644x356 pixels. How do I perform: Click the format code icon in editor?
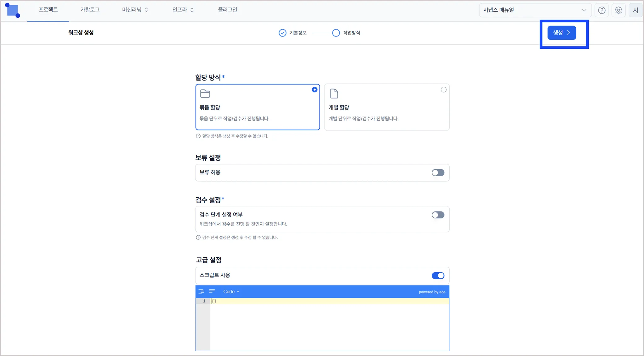[x=201, y=292]
